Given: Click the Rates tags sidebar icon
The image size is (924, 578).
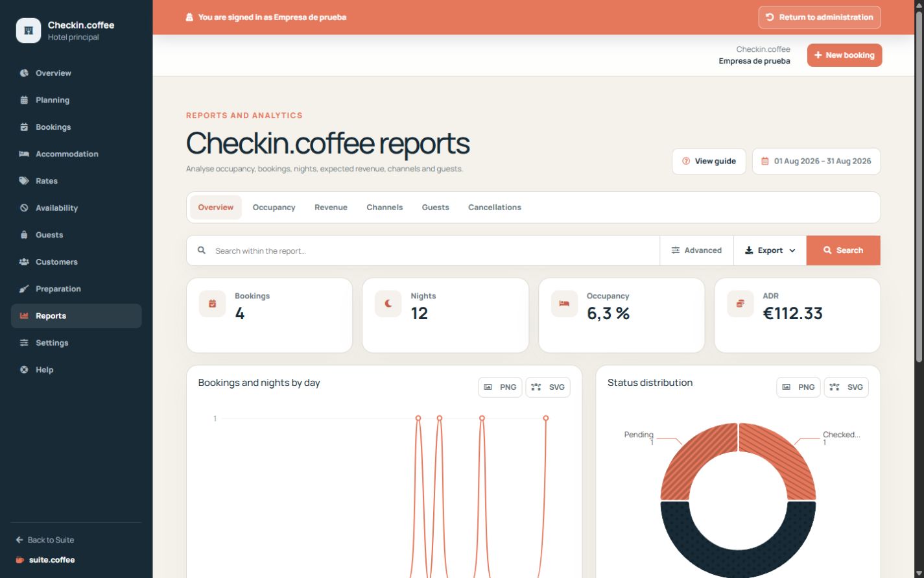Looking at the screenshot, I should (x=24, y=181).
